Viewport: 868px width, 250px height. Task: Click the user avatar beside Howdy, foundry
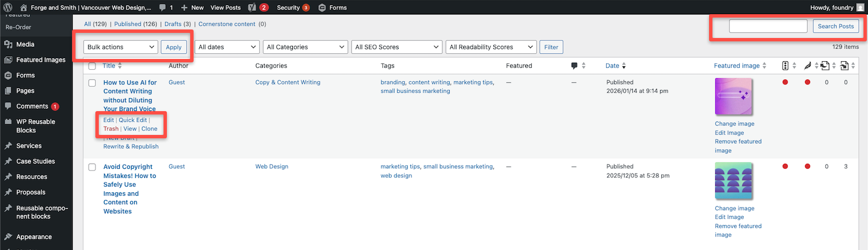point(861,7)
